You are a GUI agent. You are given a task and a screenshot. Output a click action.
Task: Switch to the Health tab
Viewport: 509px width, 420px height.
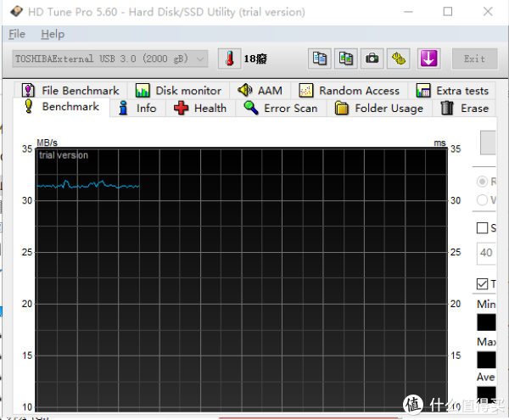[200, 108]
